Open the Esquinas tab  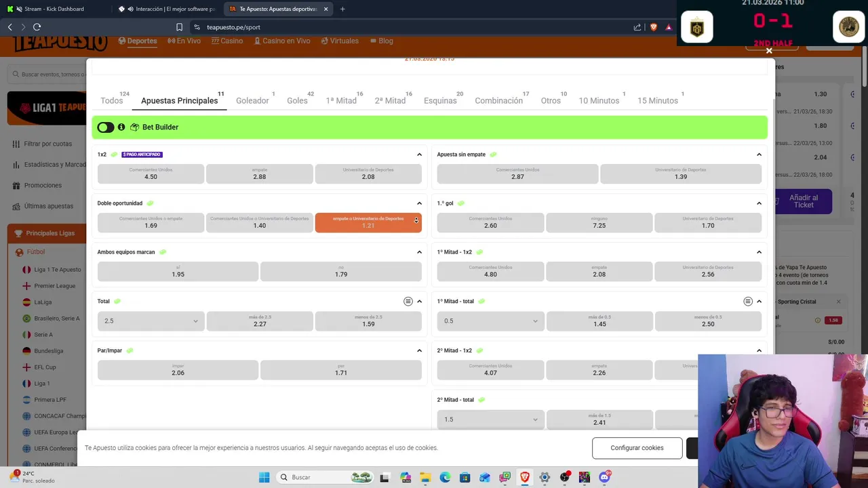tap(440, 100)
